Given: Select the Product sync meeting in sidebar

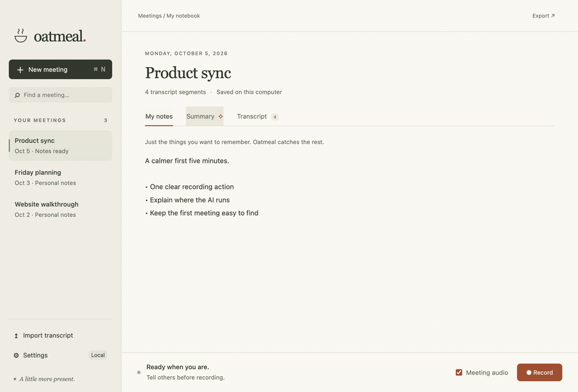Looking at the screenshot, I should [x=61, y=146].
